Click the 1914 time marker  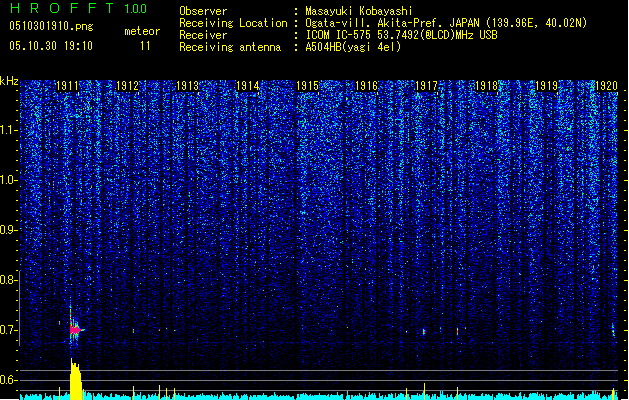tap(247, 86)
